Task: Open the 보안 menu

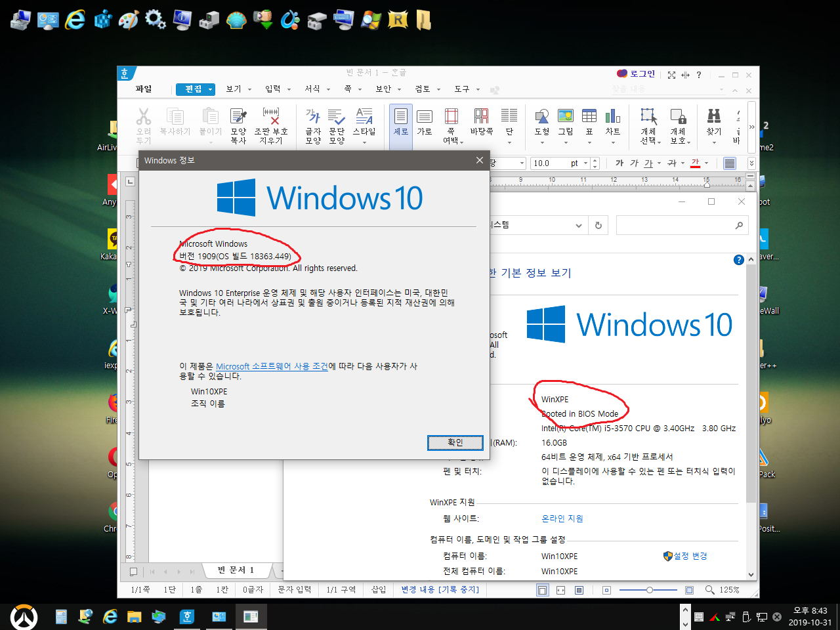Action: (383, 89)
